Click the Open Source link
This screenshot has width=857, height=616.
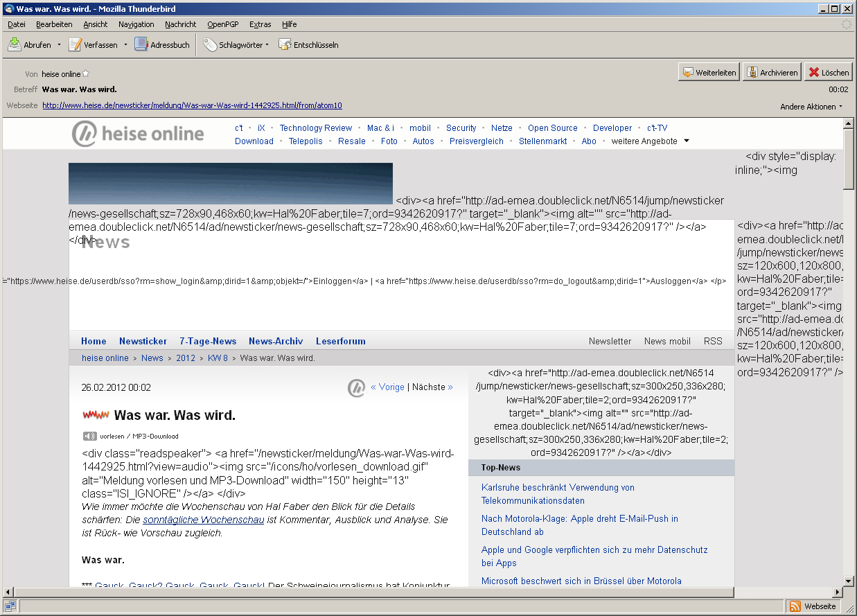[x=553, y=127]
